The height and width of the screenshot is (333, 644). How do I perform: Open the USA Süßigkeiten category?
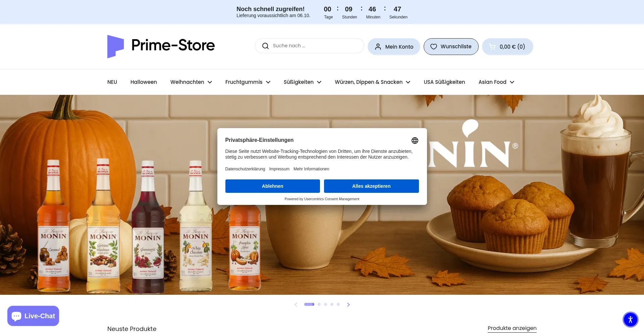(444, 82)
